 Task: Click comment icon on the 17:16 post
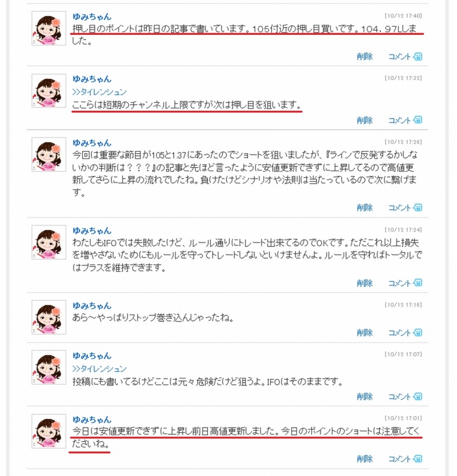(x=418, y=333)
